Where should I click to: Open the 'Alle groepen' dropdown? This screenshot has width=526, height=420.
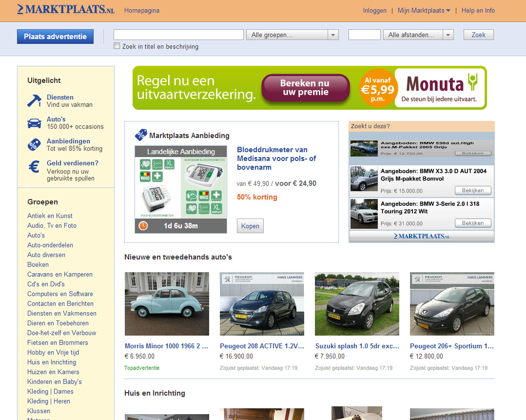pyautogui.click(x=292, y=35)
